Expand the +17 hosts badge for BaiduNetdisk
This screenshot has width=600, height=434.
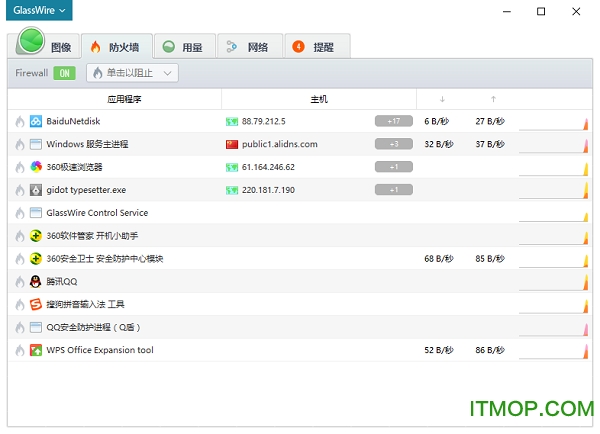coord(393,121)
